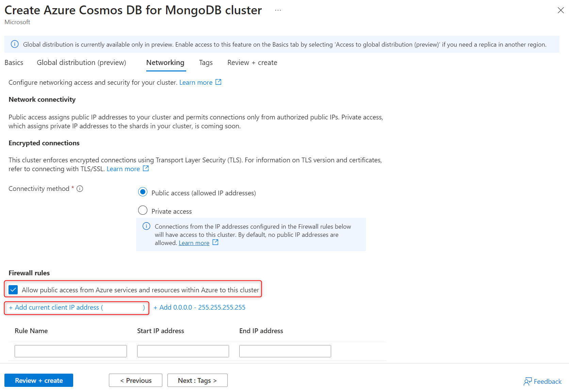
Task: Open the ellipsis more options menu
Action: click(278, 10)
